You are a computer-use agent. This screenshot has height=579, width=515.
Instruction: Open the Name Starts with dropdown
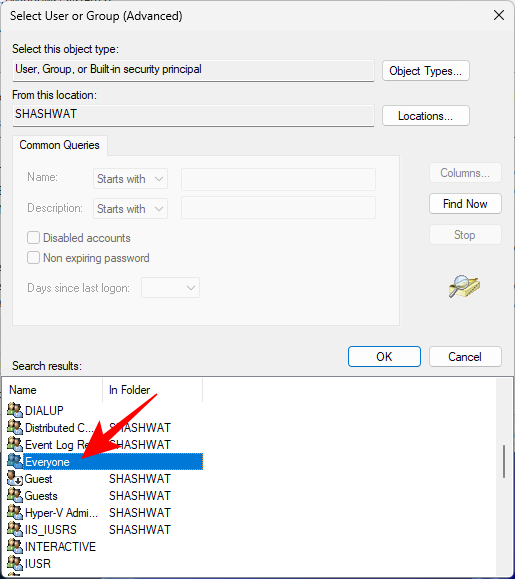point(130,179)
